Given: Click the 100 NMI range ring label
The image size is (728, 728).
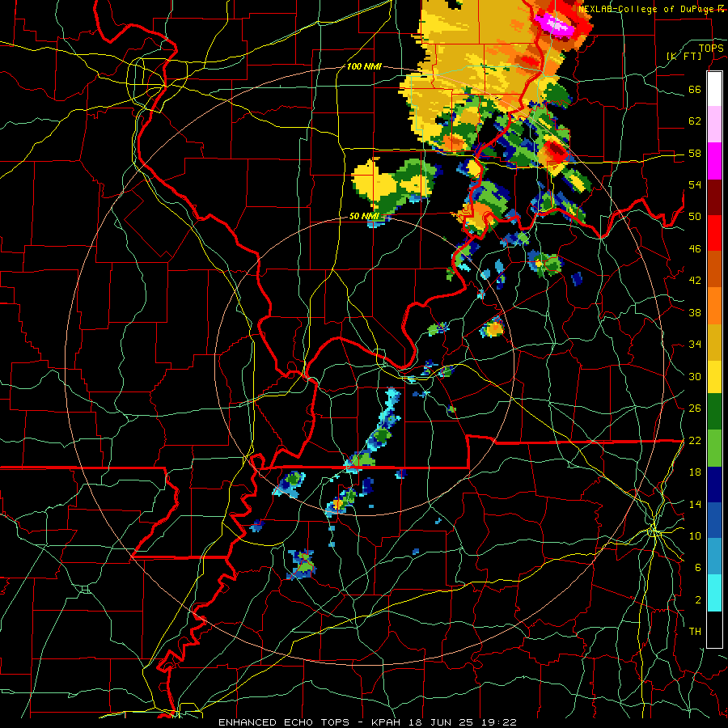Looking at the screenshot, I should [363, 66].
